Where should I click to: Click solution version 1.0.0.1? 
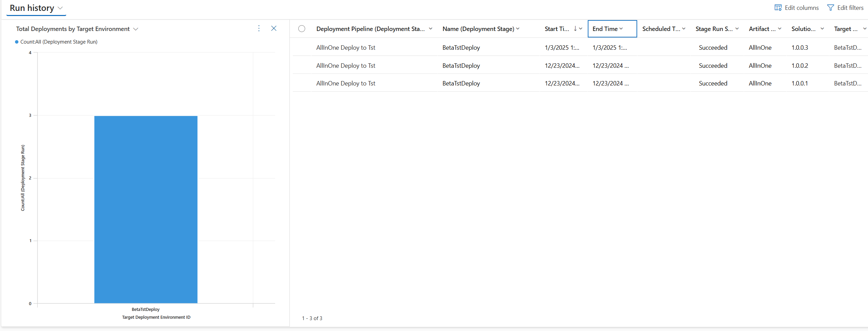(x=799, y=83)
